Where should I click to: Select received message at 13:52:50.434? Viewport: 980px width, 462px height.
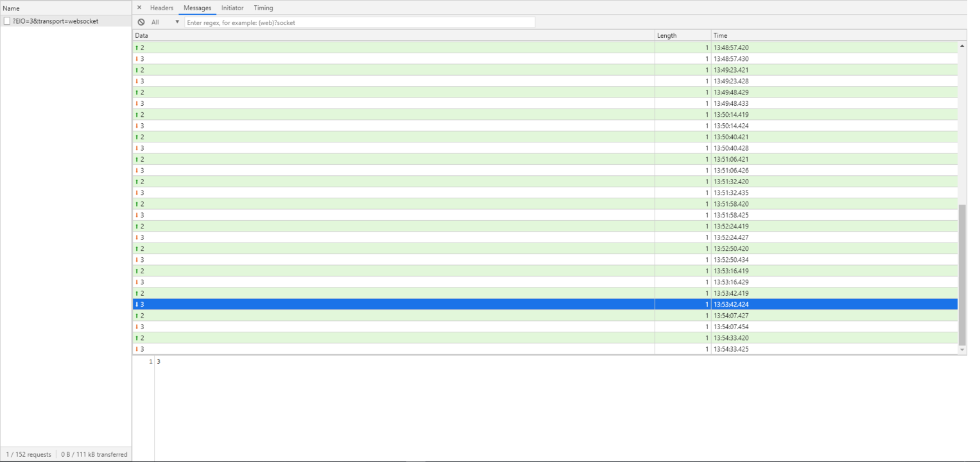(x=545, y=260)
